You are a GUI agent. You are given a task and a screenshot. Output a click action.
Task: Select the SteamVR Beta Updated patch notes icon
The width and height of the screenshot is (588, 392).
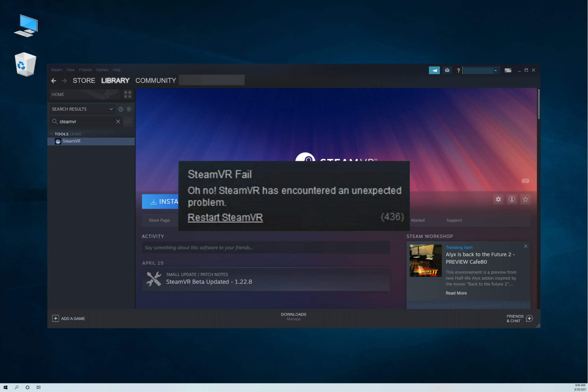point(154,279)
